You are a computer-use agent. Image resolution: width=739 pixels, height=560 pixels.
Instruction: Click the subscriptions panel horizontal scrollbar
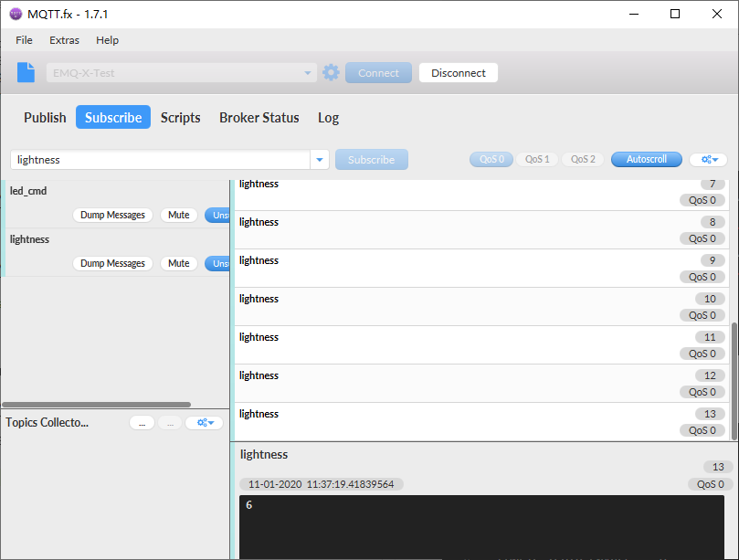coord(96,405)
